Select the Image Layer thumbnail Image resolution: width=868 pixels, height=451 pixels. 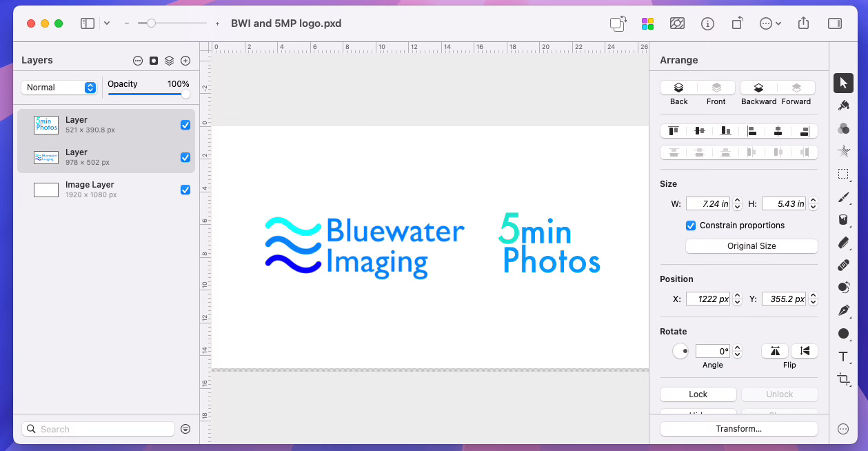tap(46, 190)
